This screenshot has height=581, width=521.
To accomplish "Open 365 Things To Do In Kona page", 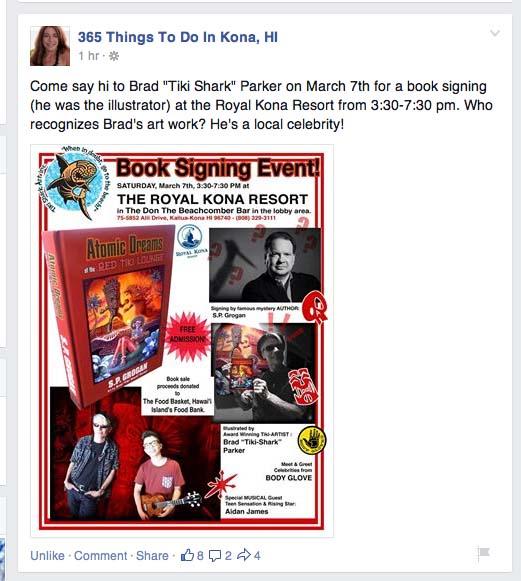I will (x=177, y=37).
